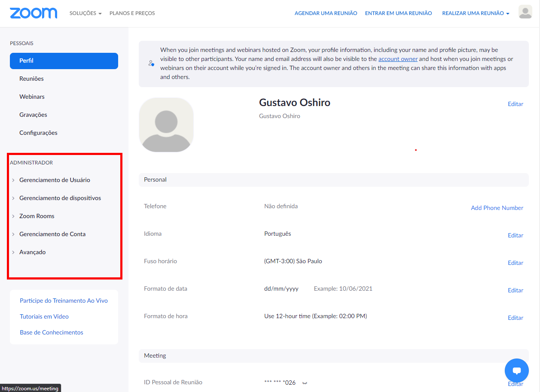Screen dimensions: 540x392
Task: Click the PESSOAIS section label
Action: tap(21, 43)
